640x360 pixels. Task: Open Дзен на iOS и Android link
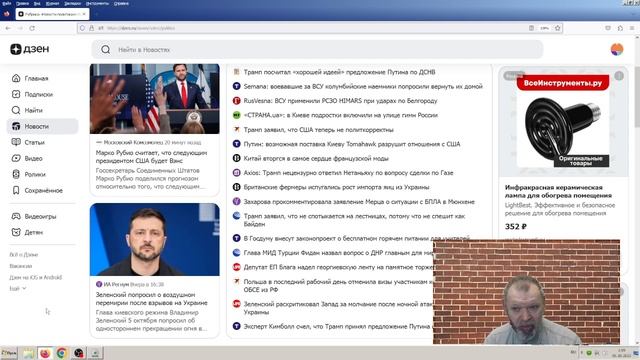(x=36, y=278)
